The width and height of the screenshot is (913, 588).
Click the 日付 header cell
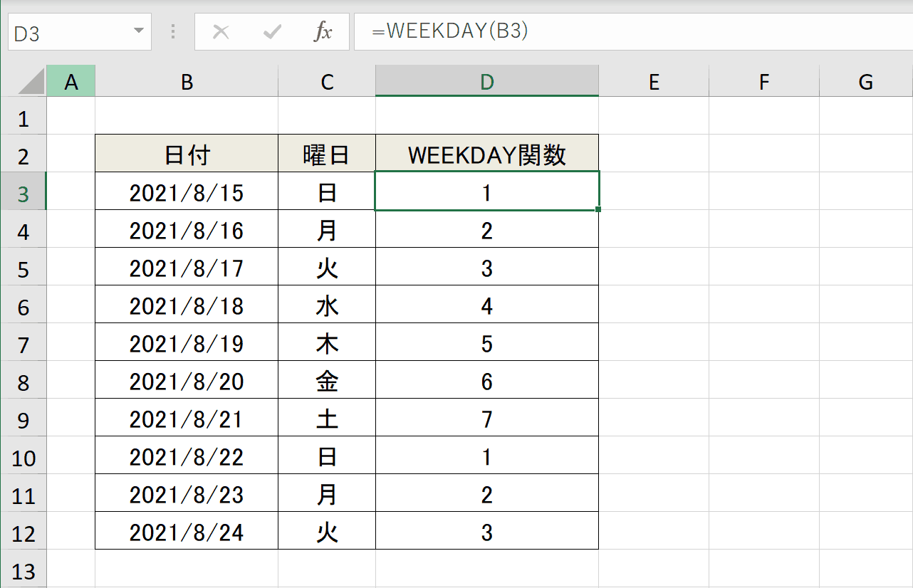click(186, 154)
